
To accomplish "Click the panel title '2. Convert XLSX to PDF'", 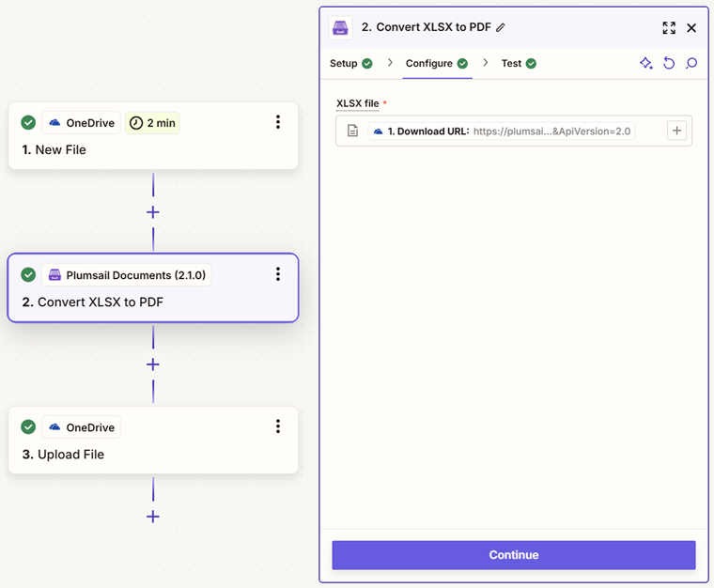I will 427,27.
